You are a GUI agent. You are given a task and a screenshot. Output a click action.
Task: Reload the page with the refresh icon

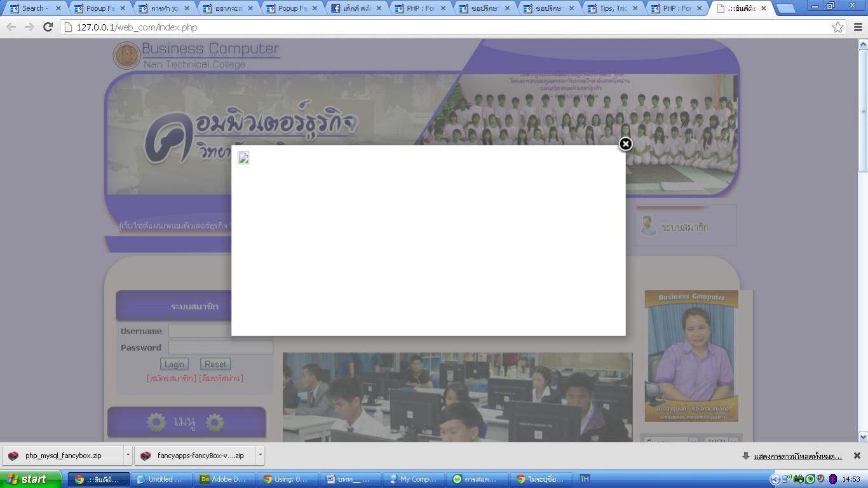tap(48, 27)
